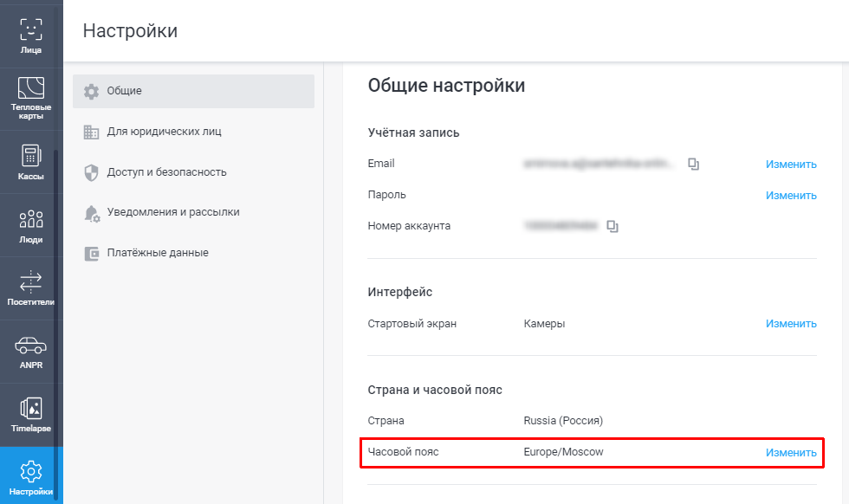Click Изменить link for Пароль
The image size is (849, 504).
tap(790, 196)
